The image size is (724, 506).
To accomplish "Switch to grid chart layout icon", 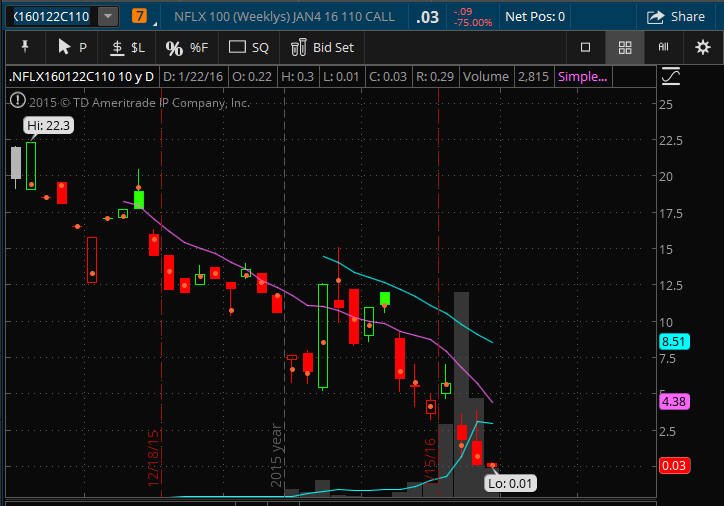I will (x=625, y=47).
